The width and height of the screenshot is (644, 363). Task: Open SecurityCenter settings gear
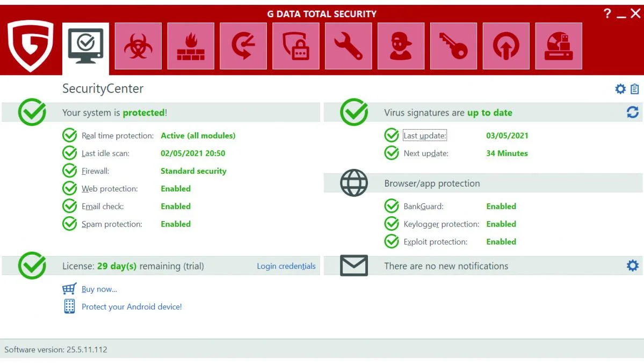pos(620,89)
